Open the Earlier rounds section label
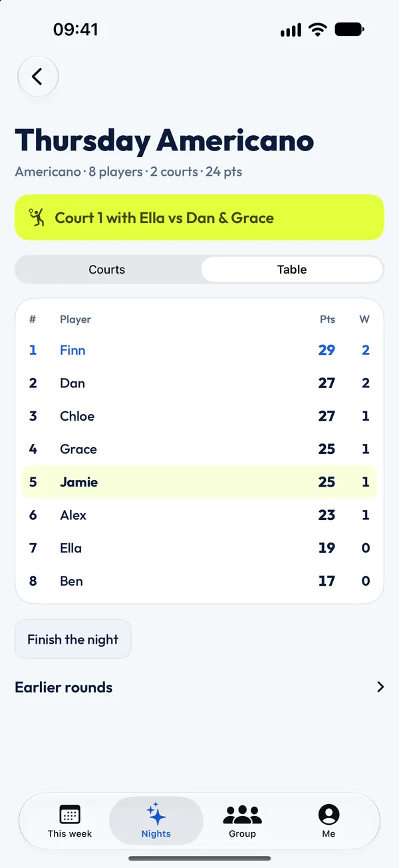Viewport: 399px width, 868px height. 64,687
